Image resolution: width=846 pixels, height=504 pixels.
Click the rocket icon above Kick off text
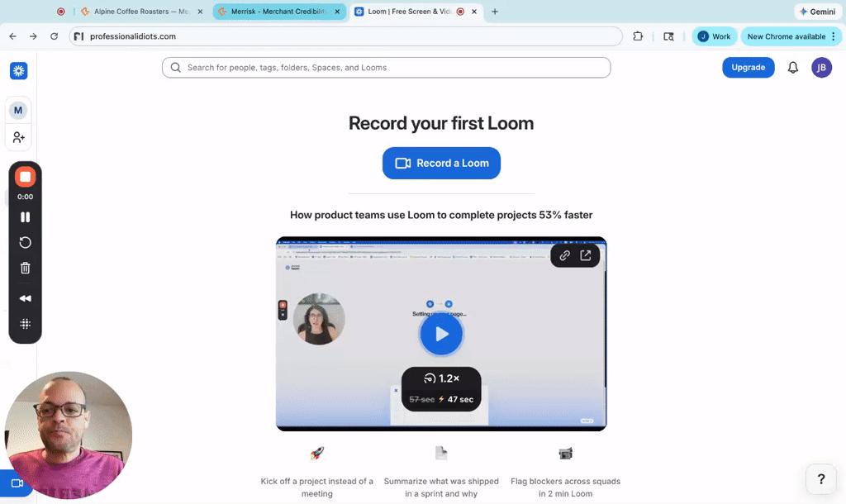316,454
